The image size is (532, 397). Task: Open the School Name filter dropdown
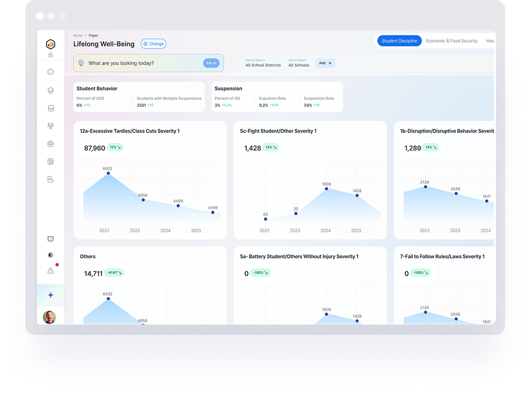298,63
